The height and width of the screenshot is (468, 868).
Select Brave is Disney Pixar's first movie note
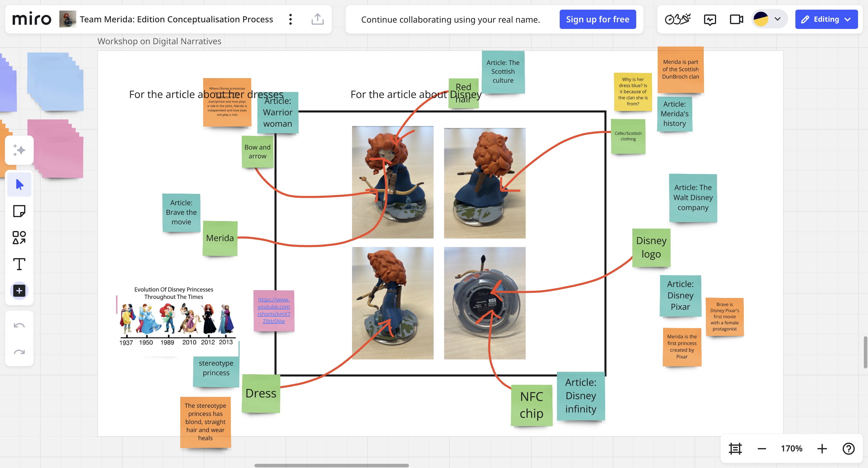click(725, 317)
